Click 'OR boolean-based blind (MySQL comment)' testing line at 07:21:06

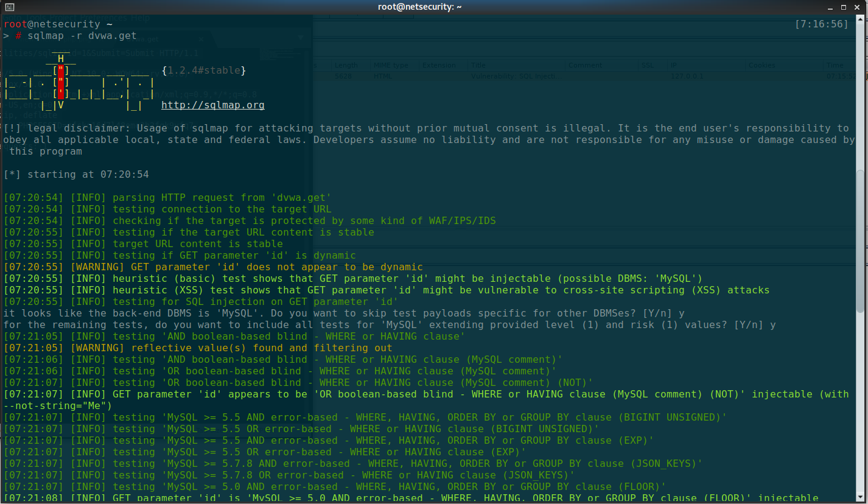280,371
